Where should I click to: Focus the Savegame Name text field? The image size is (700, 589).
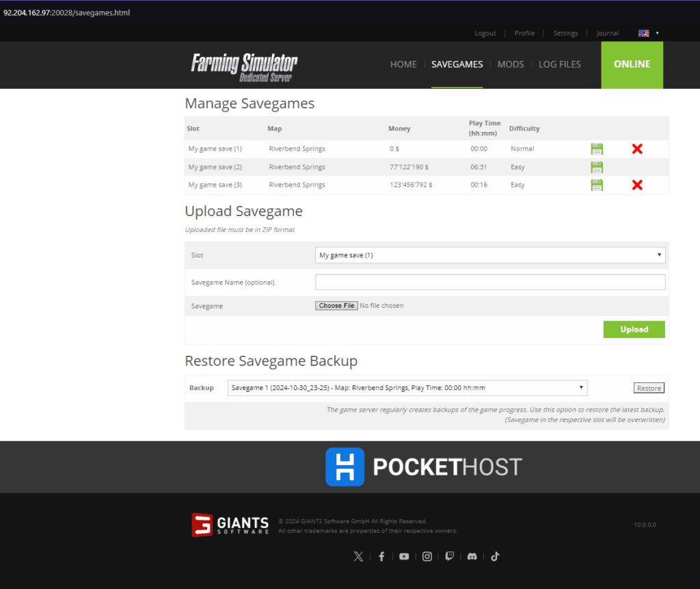tap(490, 283)
